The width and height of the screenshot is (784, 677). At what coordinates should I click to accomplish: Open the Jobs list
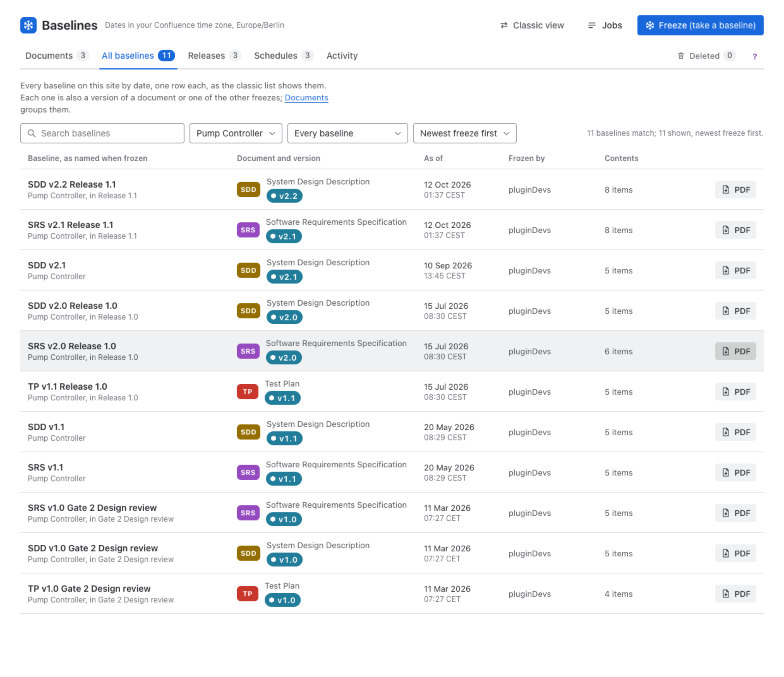click(605, 25)
